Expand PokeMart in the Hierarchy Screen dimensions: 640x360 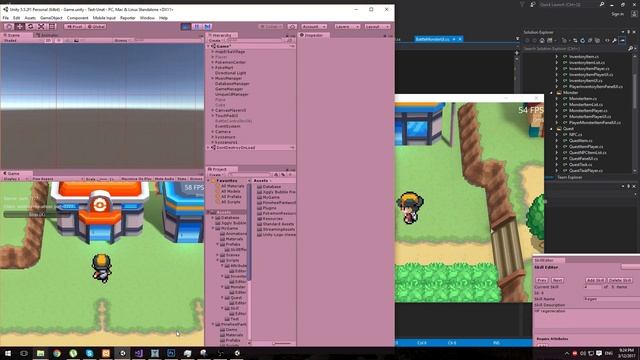click(213, 68)
